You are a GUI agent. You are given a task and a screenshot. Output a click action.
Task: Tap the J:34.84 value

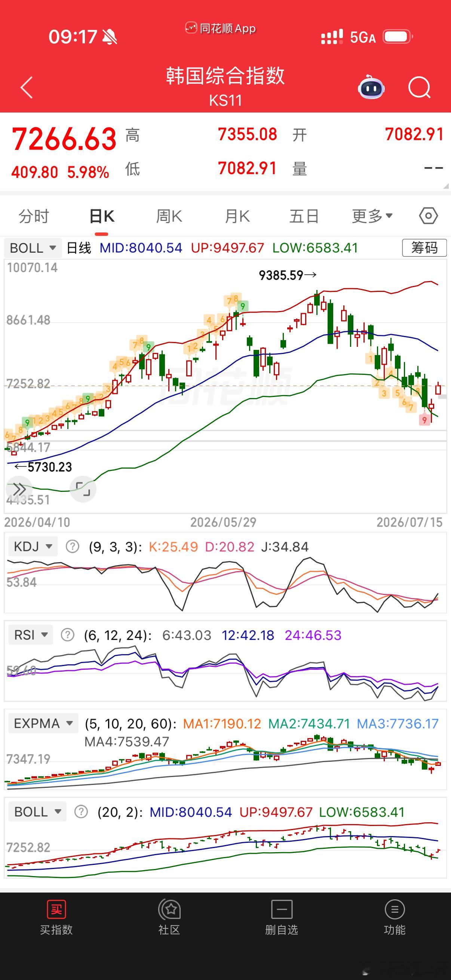(285, 547)
